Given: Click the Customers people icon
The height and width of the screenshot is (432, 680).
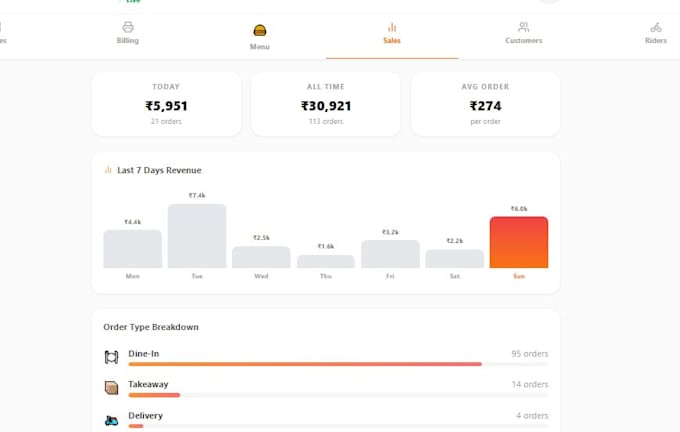Looking at the screenshot, I should tap(523, 27).
